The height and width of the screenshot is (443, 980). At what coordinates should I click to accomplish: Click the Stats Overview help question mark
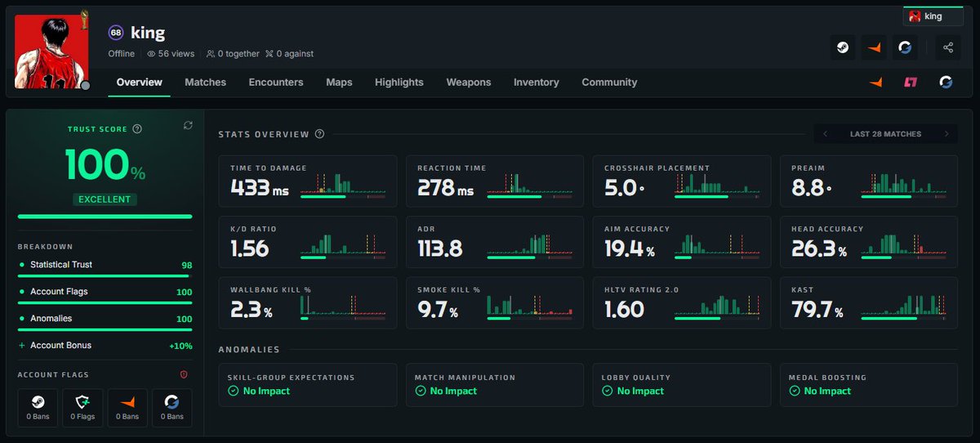click(319, 134)
